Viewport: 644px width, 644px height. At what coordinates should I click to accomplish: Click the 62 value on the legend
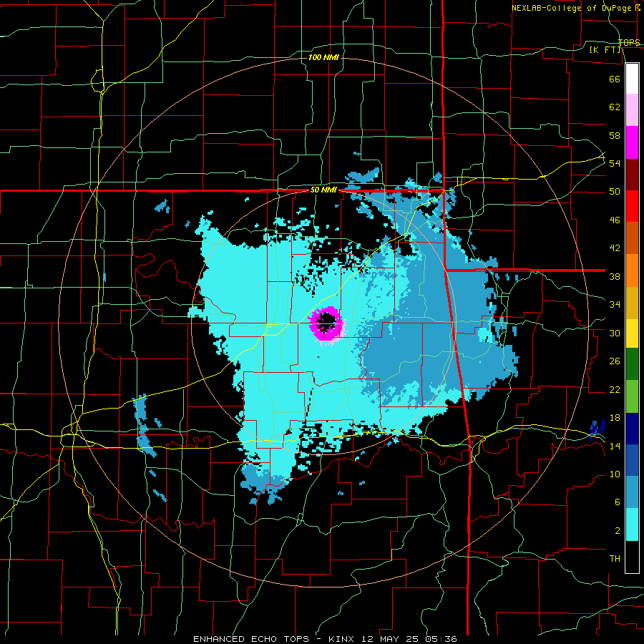[x=615, y=107]
